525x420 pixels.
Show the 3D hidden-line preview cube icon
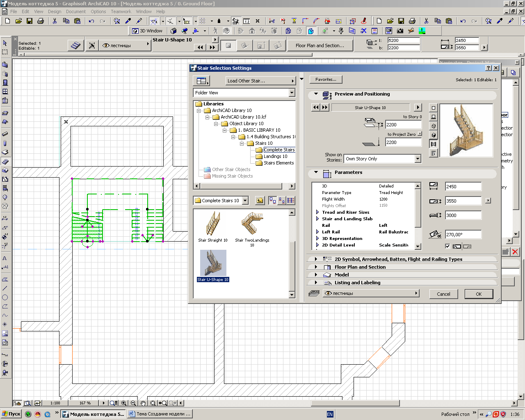[434, 126]
